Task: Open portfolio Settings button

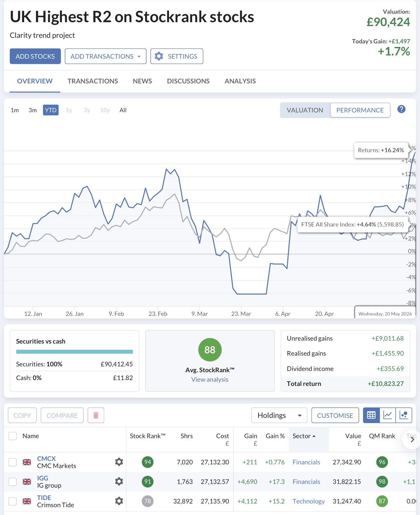Action: 177,56
